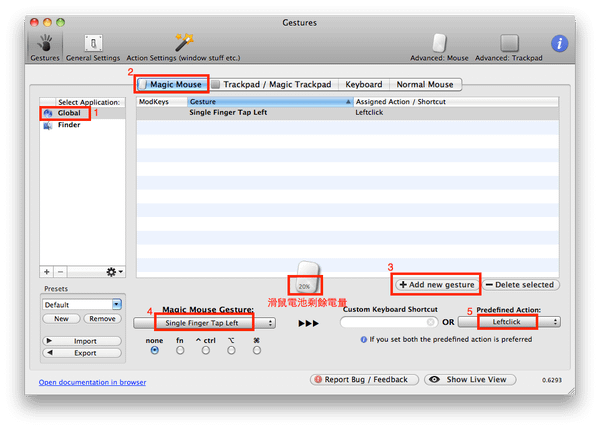Viewport: 600px width, 429px height.
Task: Select the none modifier radio button
Action: click(x=155, y=350)
